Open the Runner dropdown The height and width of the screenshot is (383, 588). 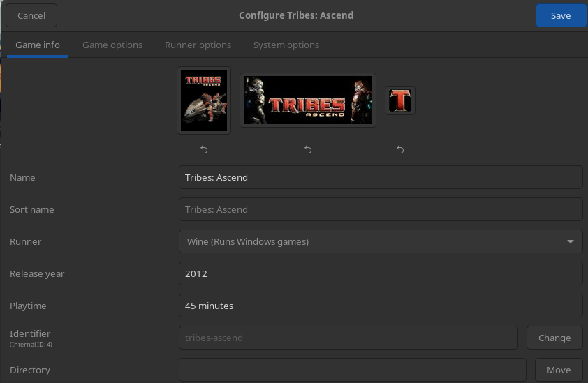(x=381, y=241)
